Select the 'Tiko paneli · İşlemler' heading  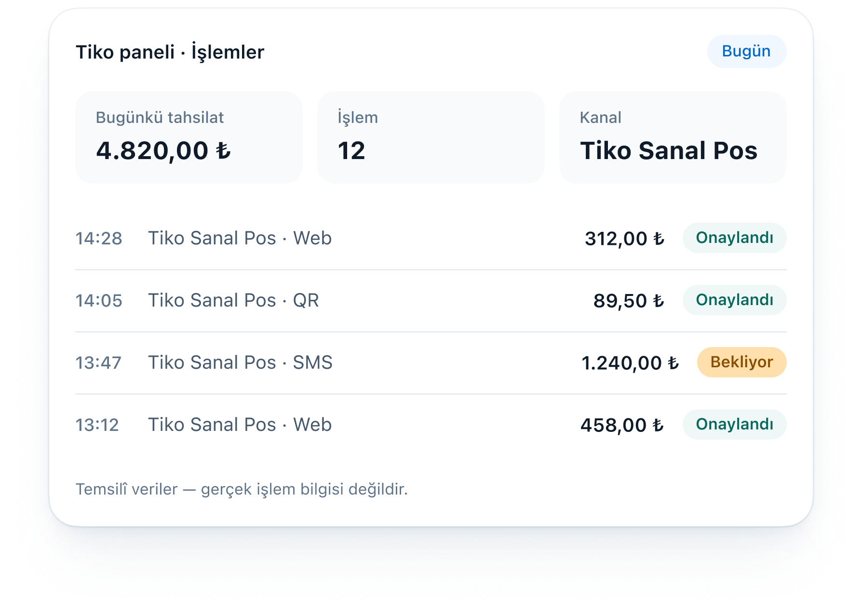[170, 52]
